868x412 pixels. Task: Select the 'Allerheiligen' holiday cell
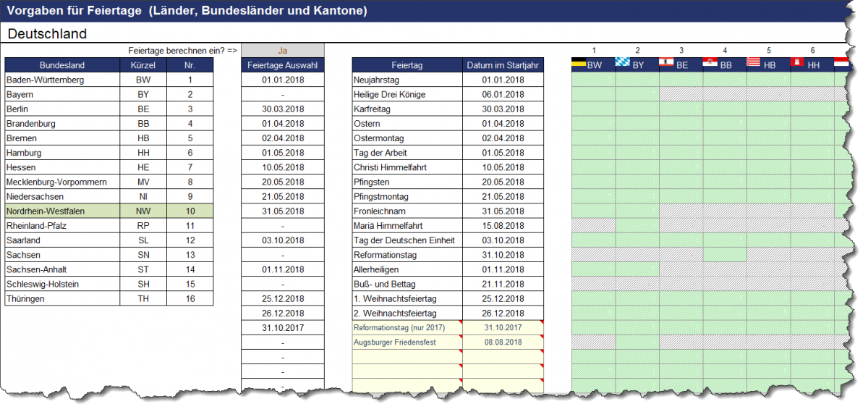coord(407,269)
